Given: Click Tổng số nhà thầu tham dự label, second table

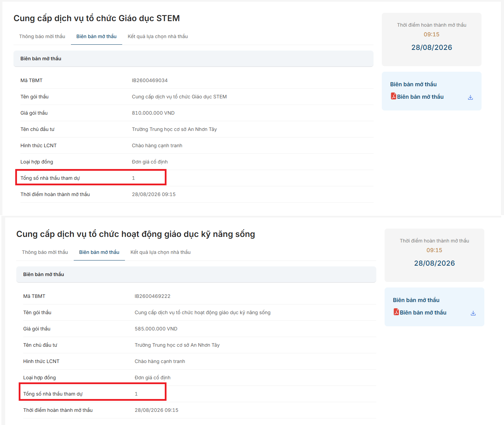Looking at the screenshot, I should [x=53, y=394].
